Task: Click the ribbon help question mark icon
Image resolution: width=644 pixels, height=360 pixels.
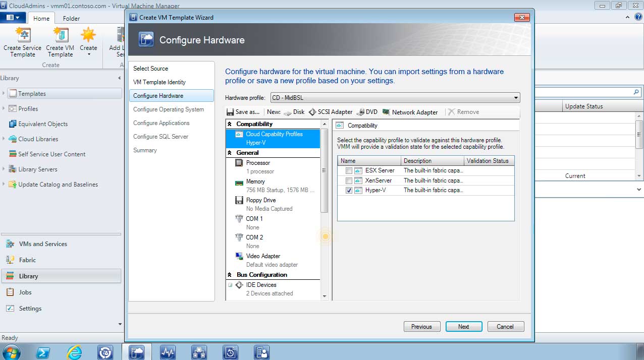Action: click(638, 17)
